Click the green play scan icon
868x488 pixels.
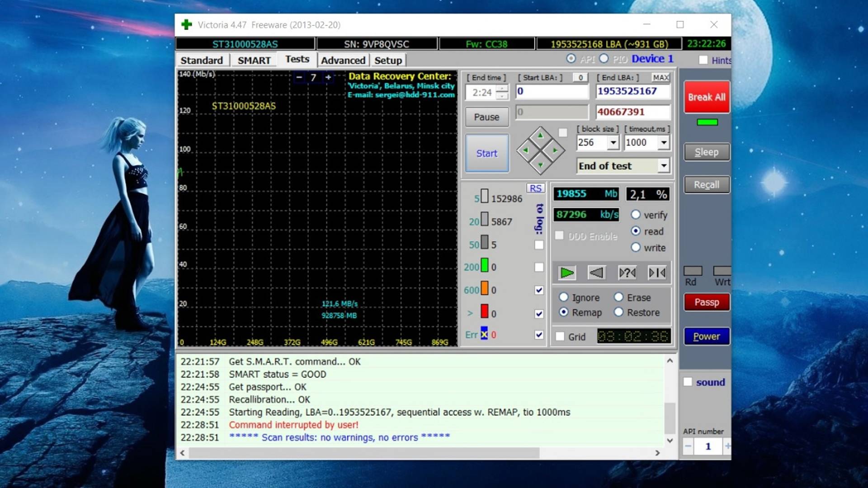(x=567, y=272)
